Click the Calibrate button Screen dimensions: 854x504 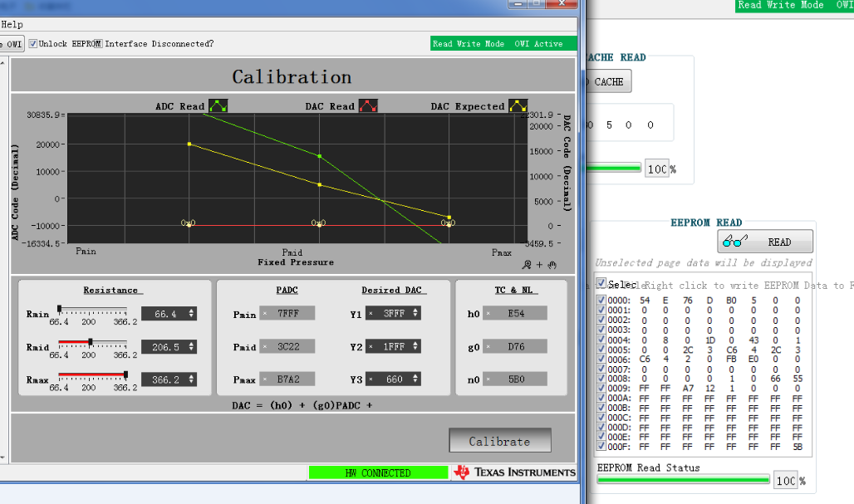[500, 441]
